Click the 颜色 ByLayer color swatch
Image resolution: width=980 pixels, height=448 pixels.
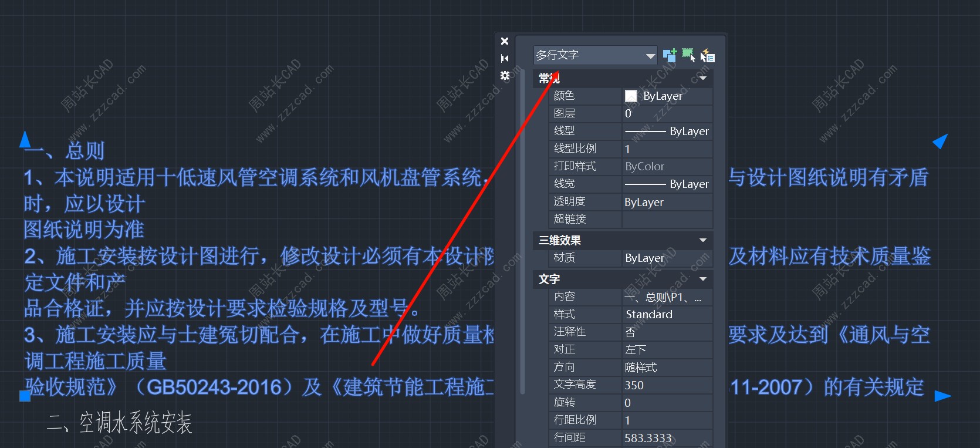631,96
